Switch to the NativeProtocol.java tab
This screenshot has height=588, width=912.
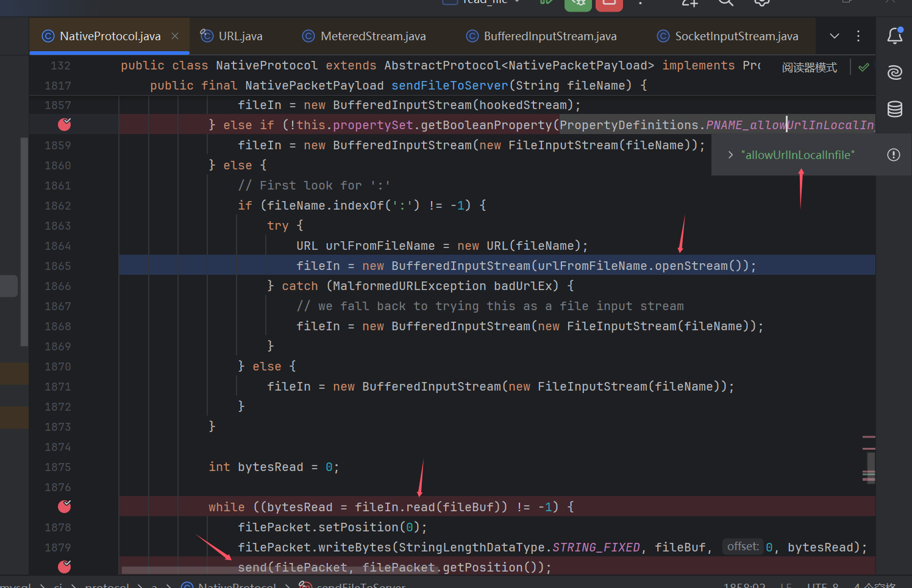(110, 36)
